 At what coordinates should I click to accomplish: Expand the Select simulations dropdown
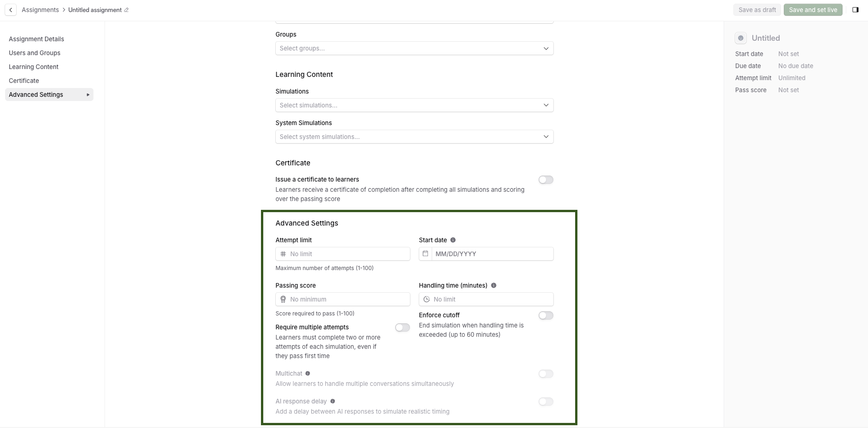(x=415, y=105)
